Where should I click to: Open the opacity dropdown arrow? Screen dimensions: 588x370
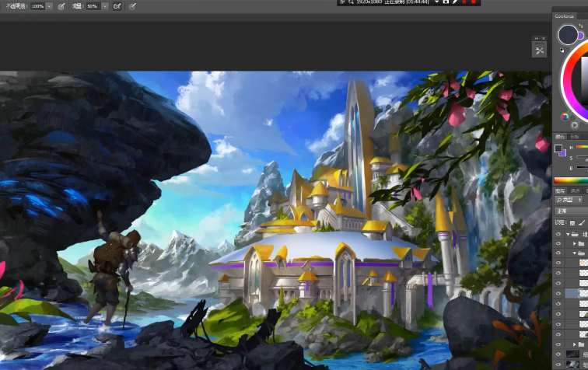pos(50,6)
